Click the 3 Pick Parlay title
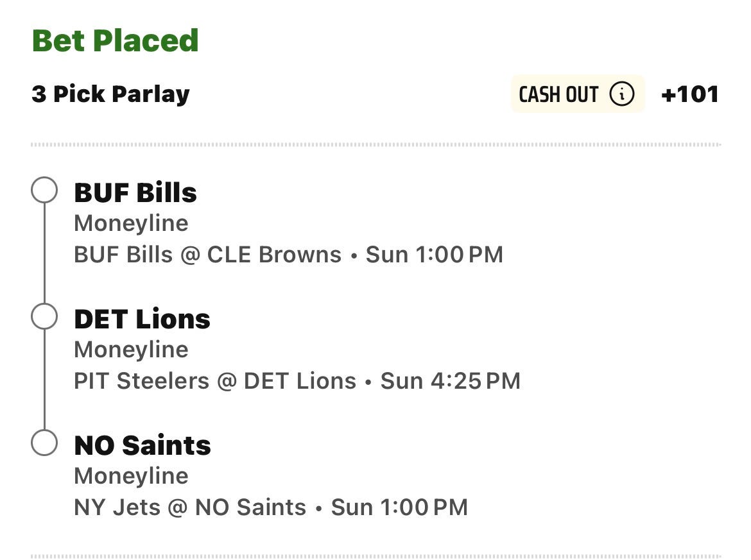751x560 pixels. coord(110,94)
